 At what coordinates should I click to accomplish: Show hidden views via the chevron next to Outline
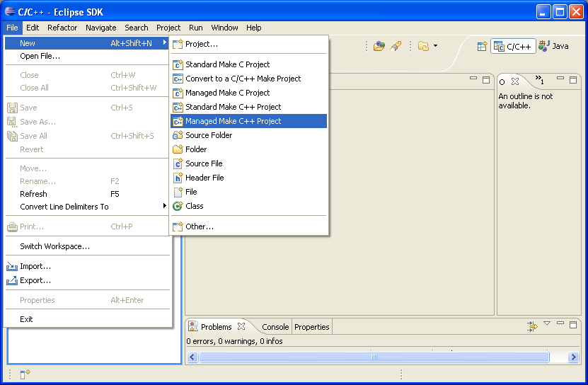click(x=539, y=80)
